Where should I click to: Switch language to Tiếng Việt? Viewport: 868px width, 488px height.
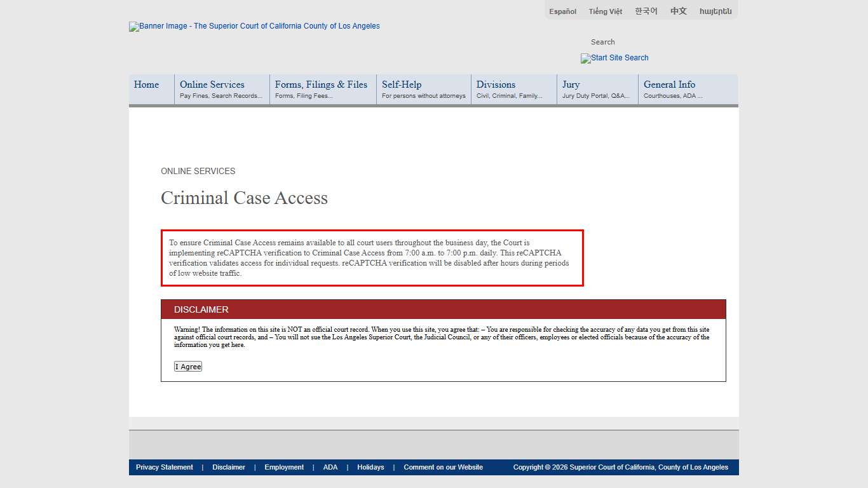(x=605, y=11)
